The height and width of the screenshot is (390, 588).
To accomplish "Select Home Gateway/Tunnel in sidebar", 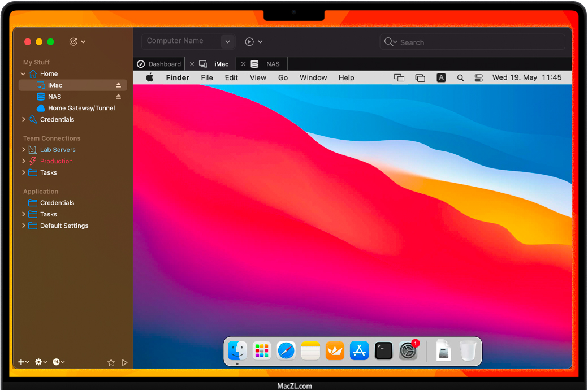I will 81,108.
